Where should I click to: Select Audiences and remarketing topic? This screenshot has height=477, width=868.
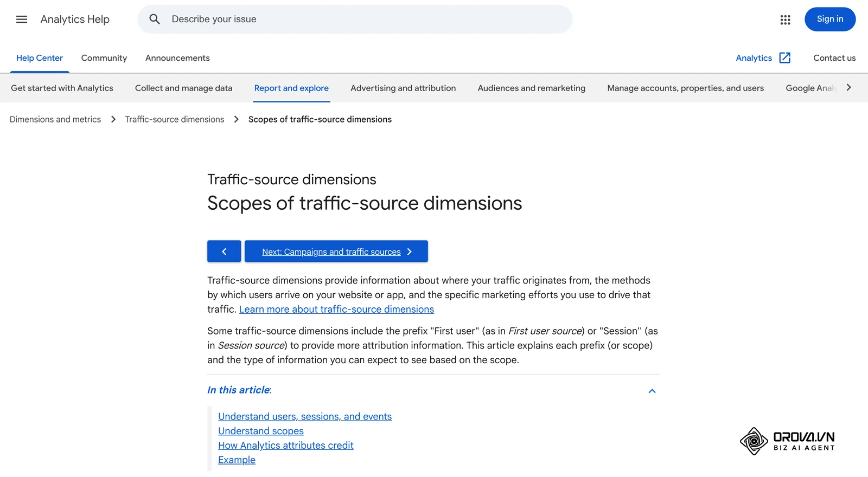click(532, 88)
